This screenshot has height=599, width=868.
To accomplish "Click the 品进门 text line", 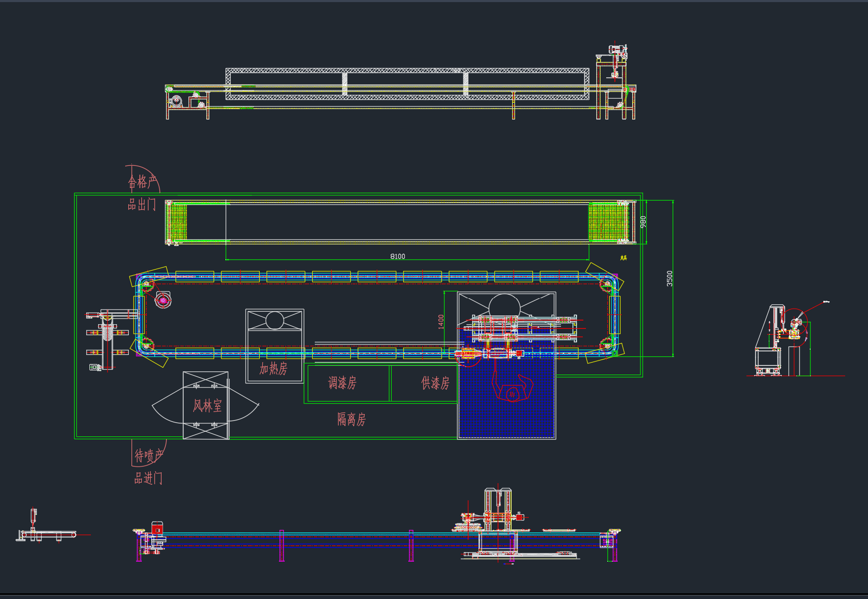I will pyautogui.click(x=149, y=478).
